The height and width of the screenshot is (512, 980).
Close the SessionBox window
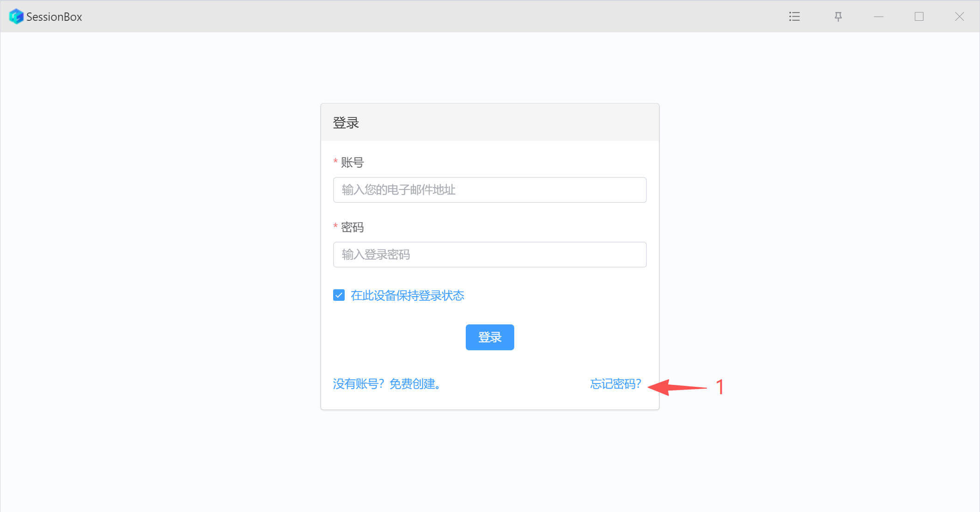(959, 17)
